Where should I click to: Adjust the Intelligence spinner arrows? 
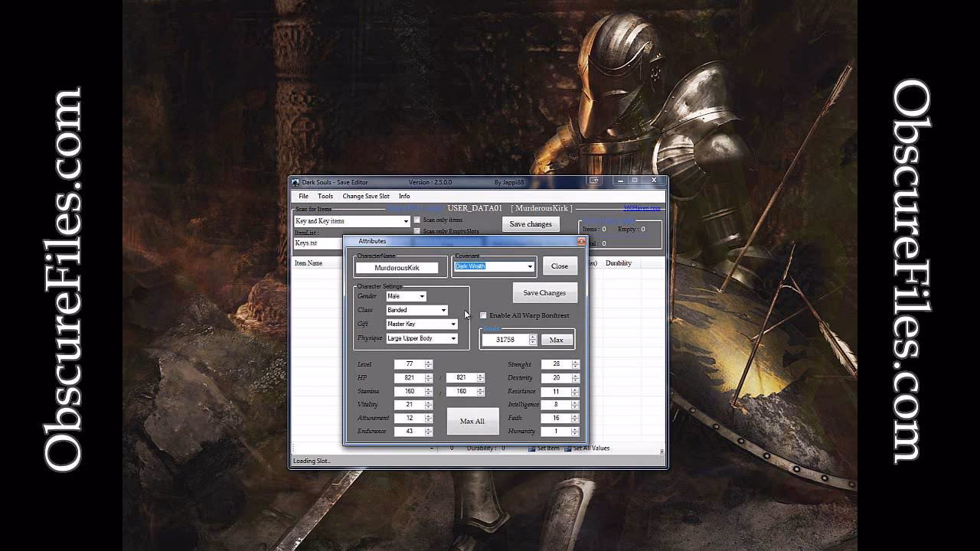575,405
